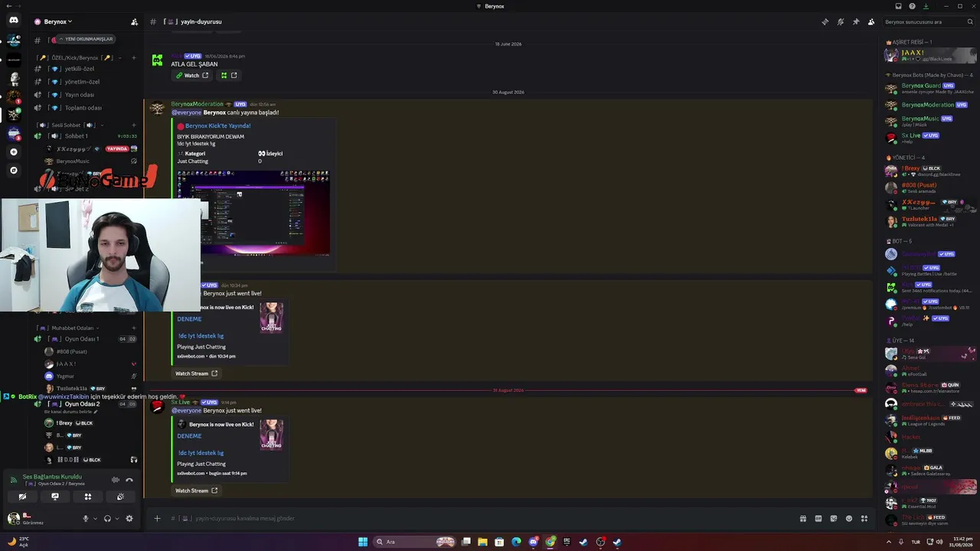
Task: Toggle microphone mute
Action: tap(86, 518)
